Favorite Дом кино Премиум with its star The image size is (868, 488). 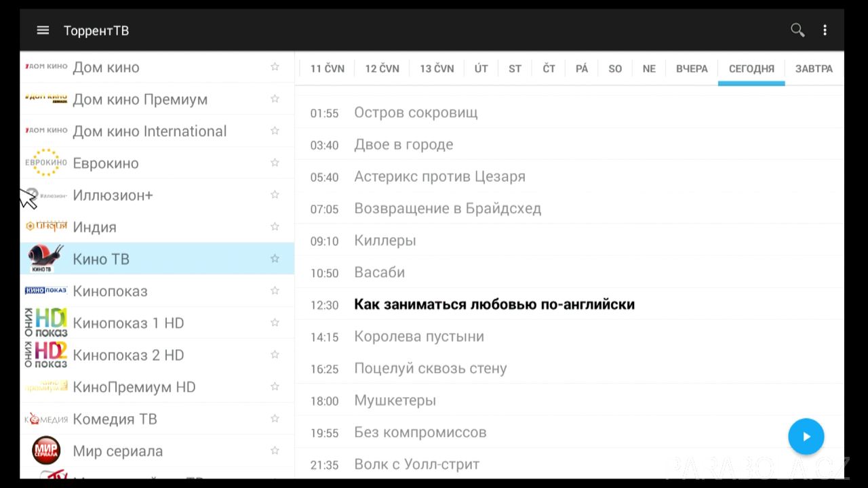[275, 98]
